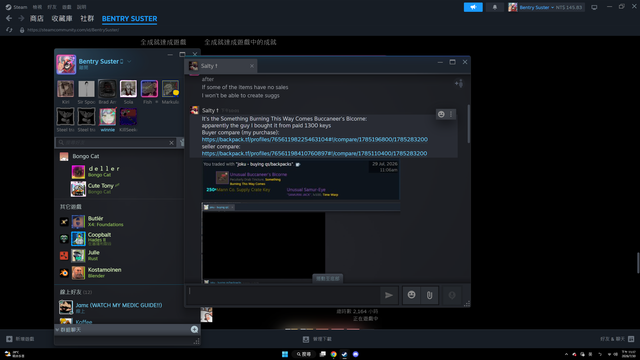The image size is (640, 360).
Task: Clear the friends search with X
Action: click(171, 142)
